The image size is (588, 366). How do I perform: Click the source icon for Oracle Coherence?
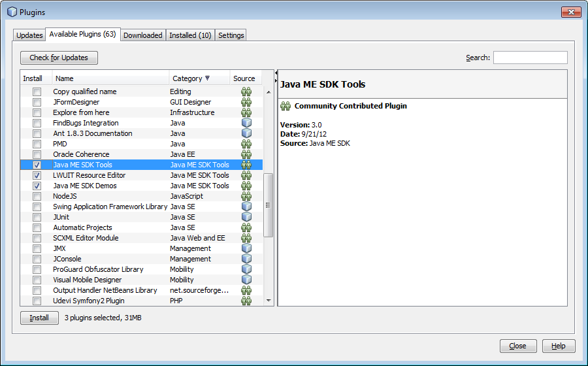[246, 154]
